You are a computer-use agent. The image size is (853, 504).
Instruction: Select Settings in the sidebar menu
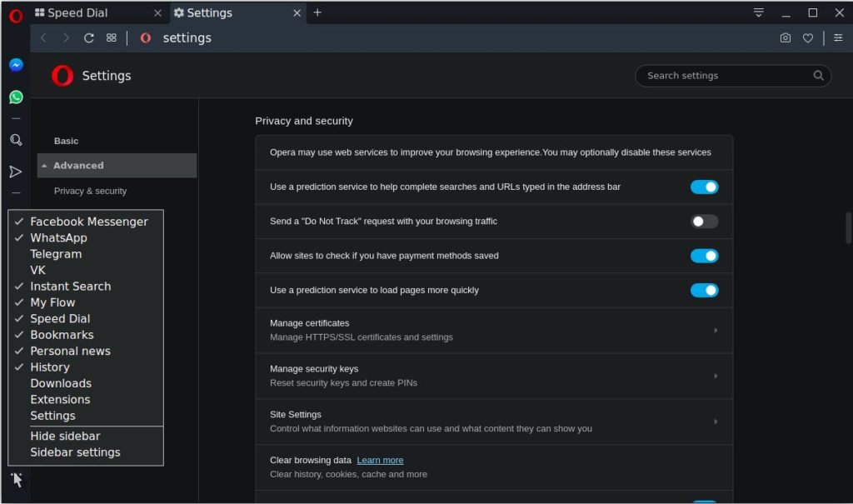click(x=86, y=416)
